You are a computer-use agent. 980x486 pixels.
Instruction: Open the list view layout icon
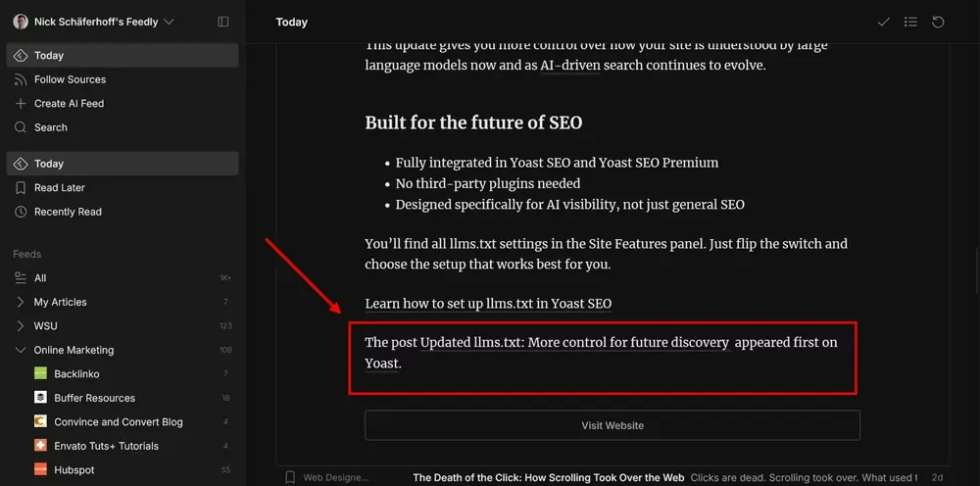tap(910, 22)
